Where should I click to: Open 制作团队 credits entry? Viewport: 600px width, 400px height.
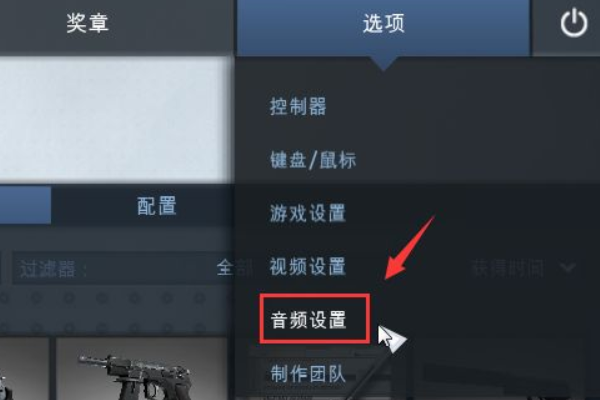coord(308,373)
